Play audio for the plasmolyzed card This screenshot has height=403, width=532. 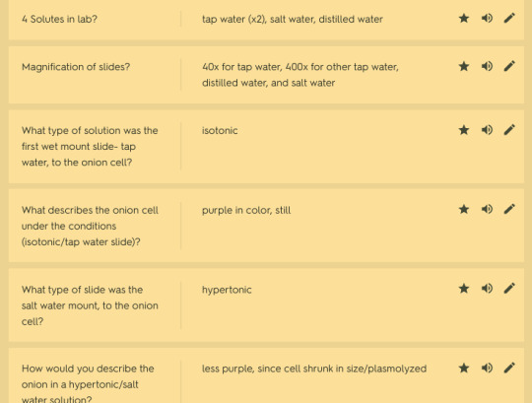(x=487, y=369)
